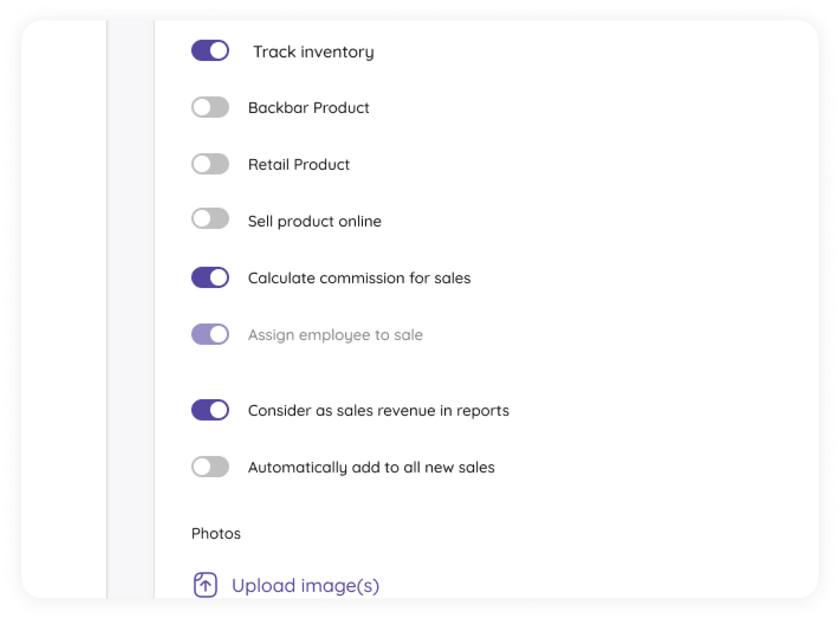Click Assign employee to sale label

point(336,335)
